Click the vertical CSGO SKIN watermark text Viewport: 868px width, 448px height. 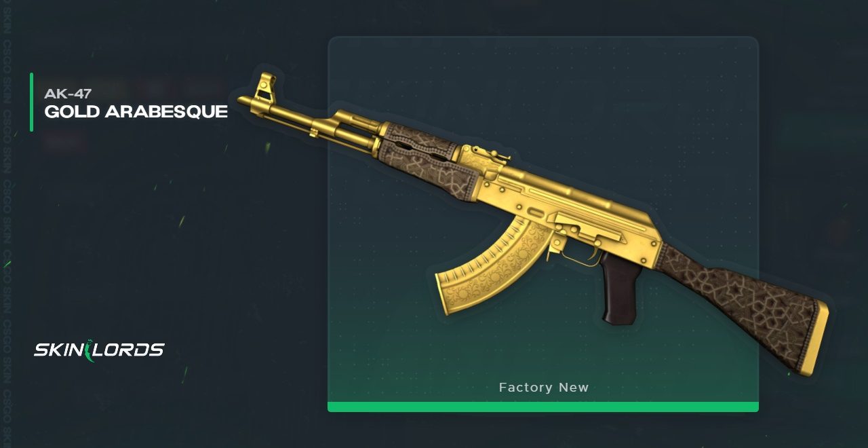point(7,224)
